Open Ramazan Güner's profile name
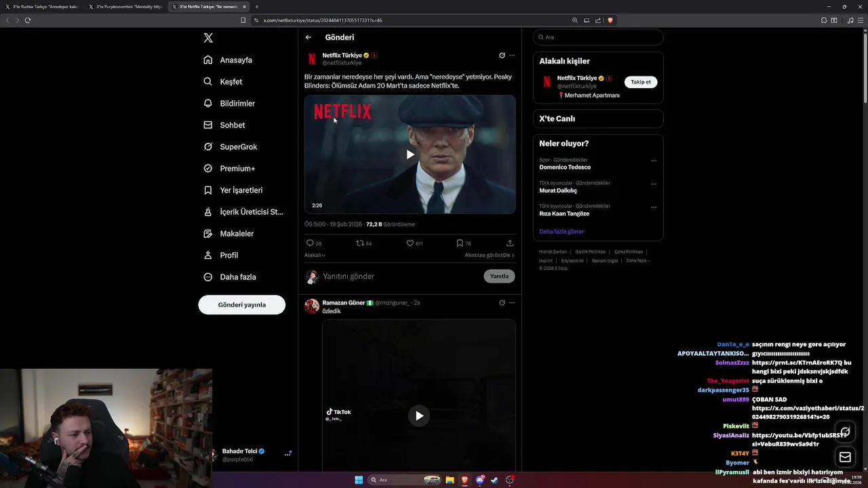 (x=344, y=303)
